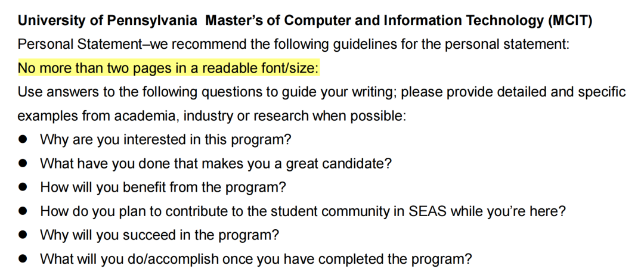Click the text "How will you benefit from the program?"
644x278 pixels.
pos(163,188)
